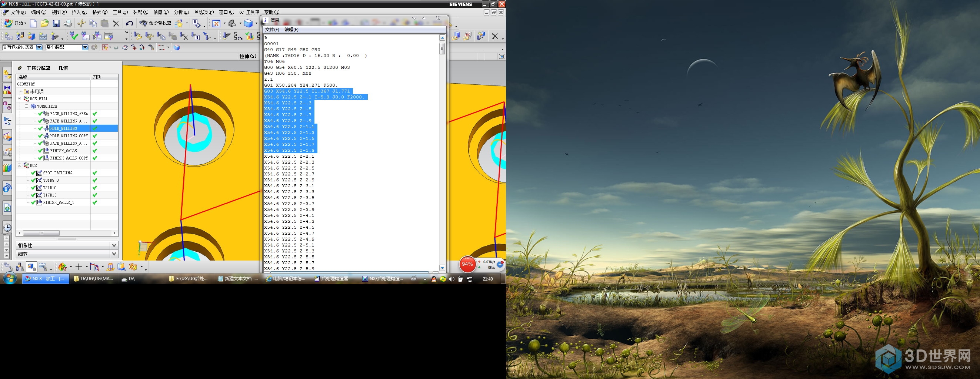Open the 开始 Start dropdown
Viewport: 980px width, 379px height.
click(x=15, y=24)
